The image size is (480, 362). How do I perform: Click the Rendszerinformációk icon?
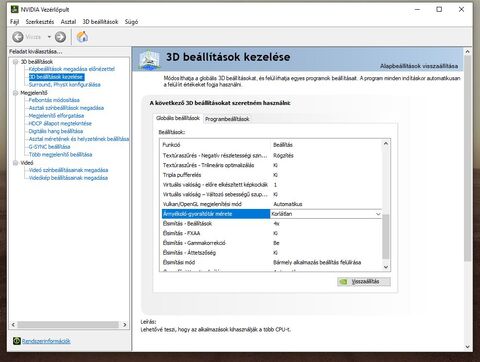pos(17,341)
